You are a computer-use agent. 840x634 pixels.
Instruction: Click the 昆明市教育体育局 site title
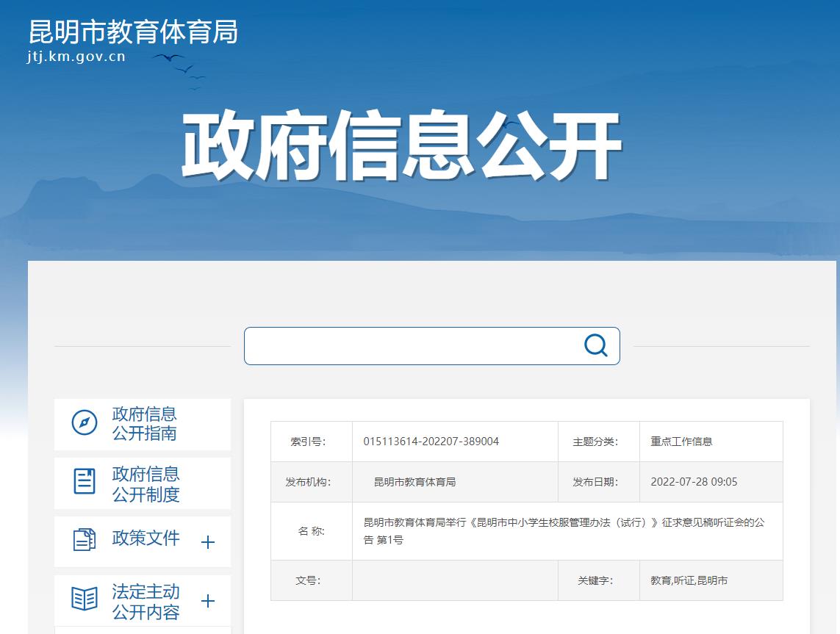pos(133,32)
